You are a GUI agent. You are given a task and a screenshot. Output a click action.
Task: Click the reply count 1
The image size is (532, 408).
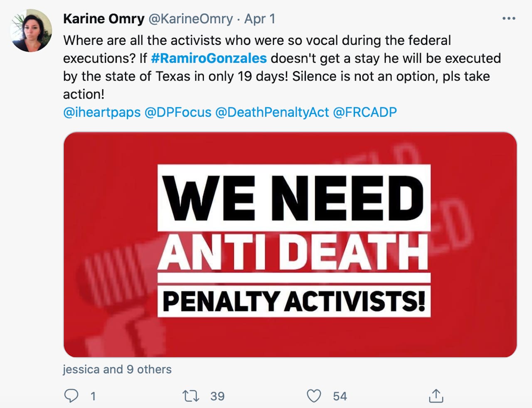93,396
